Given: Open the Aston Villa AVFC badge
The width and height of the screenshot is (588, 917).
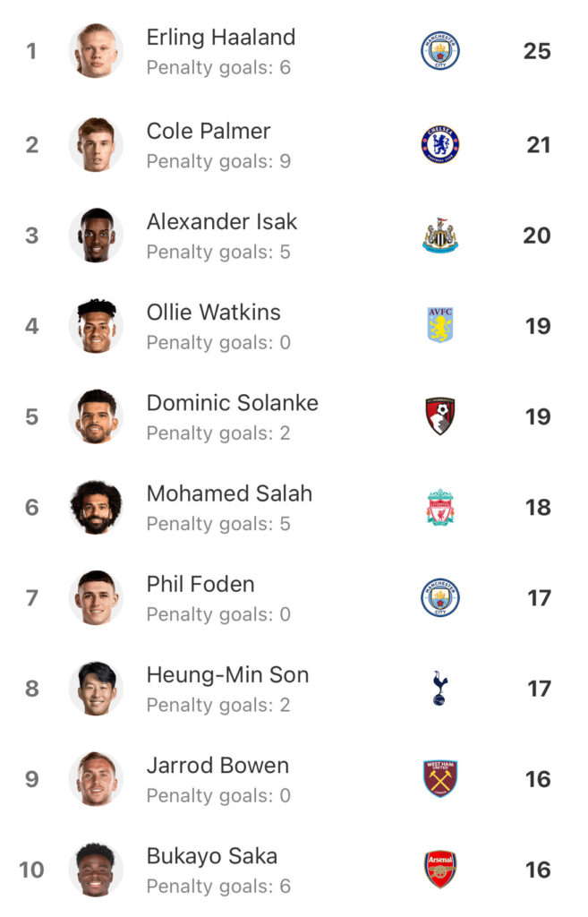Looking at the screenshot, I should click(440, 325).
